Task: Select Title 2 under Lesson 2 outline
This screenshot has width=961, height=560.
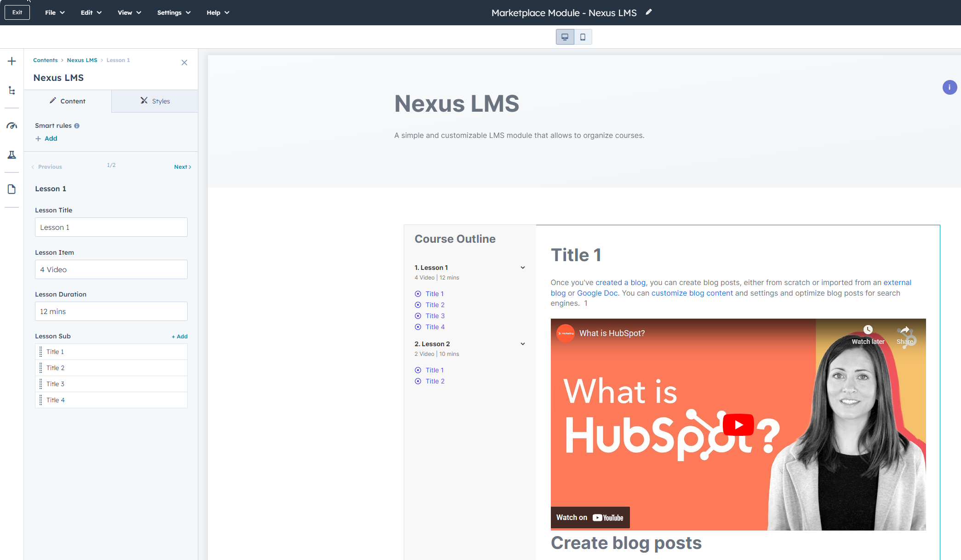Action: [435, 381]
